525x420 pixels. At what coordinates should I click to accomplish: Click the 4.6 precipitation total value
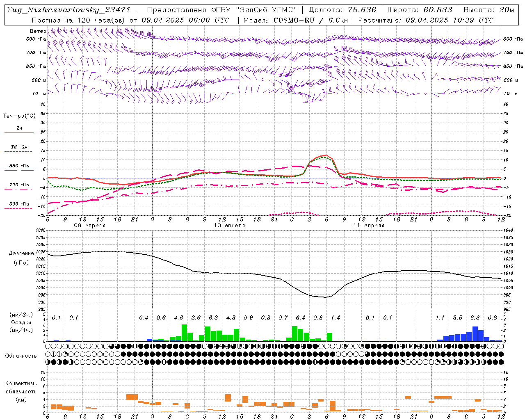click(x=178, y=318)
